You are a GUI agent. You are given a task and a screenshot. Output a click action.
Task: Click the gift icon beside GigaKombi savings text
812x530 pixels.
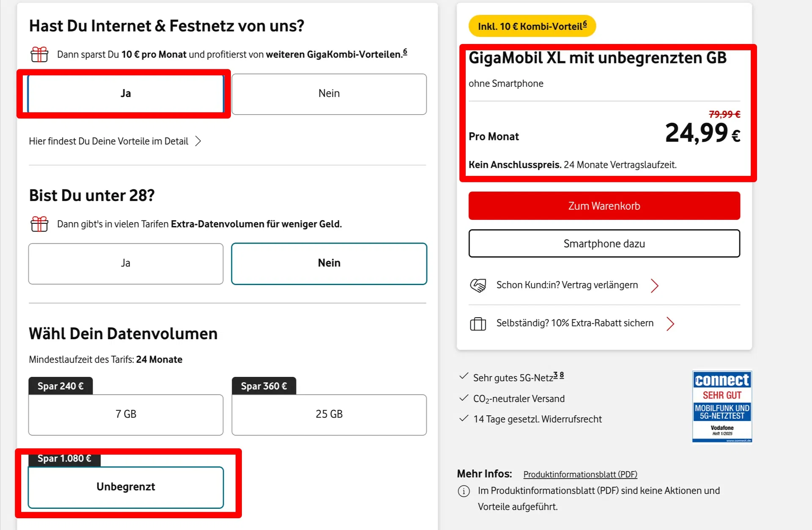39,54
